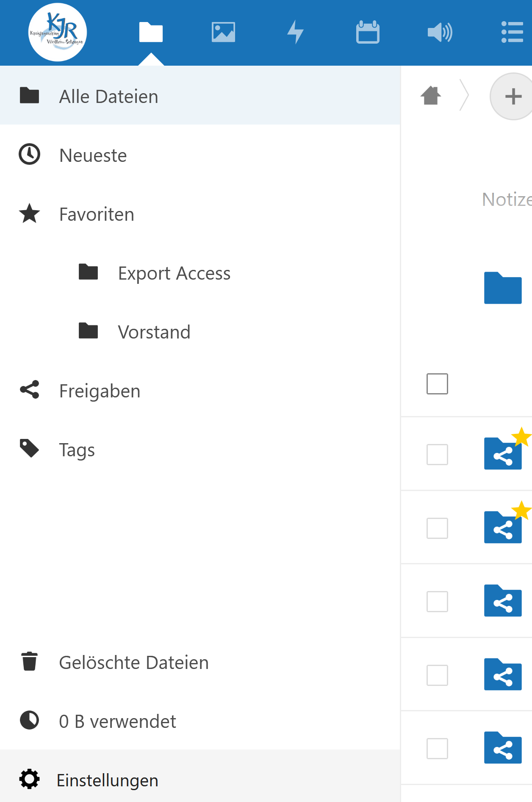The height and width of the screenshot is (802, 532).
Task: Toggle the select-all files checkbox
Action: [x=437, y=384]
